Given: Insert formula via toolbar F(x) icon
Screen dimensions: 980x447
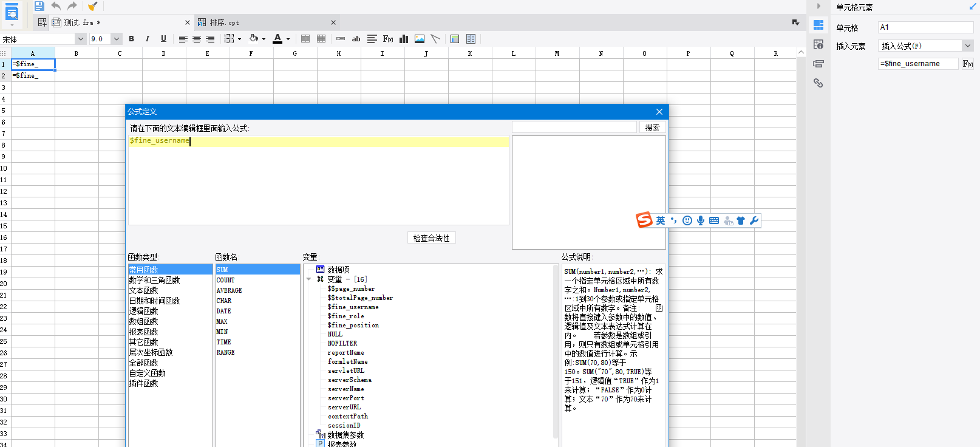Looking at the screenshot, I should tap(388, 39).
